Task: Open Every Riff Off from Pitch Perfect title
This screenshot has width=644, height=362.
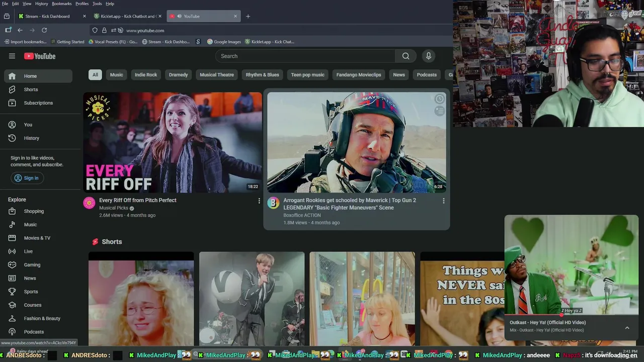Action: (x=138, y=200)
